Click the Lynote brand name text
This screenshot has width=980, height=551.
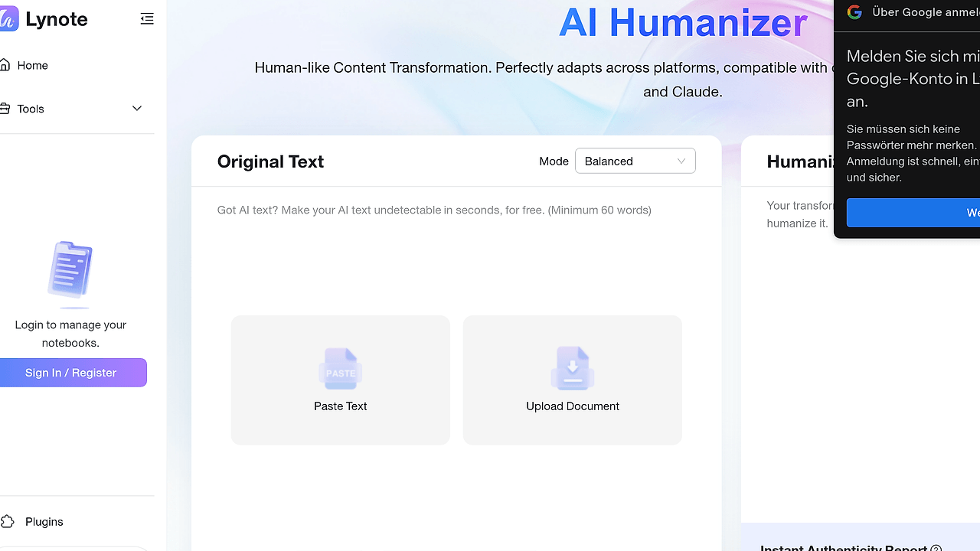(x=57, y=19)
